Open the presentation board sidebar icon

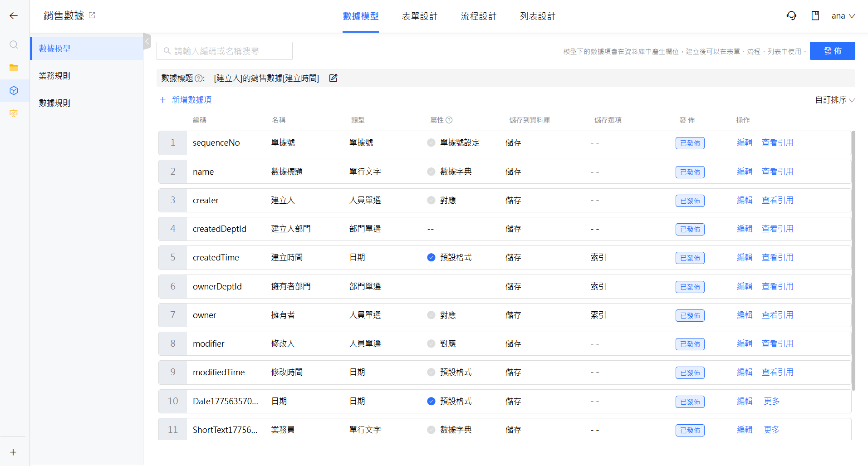click(14, 113)
